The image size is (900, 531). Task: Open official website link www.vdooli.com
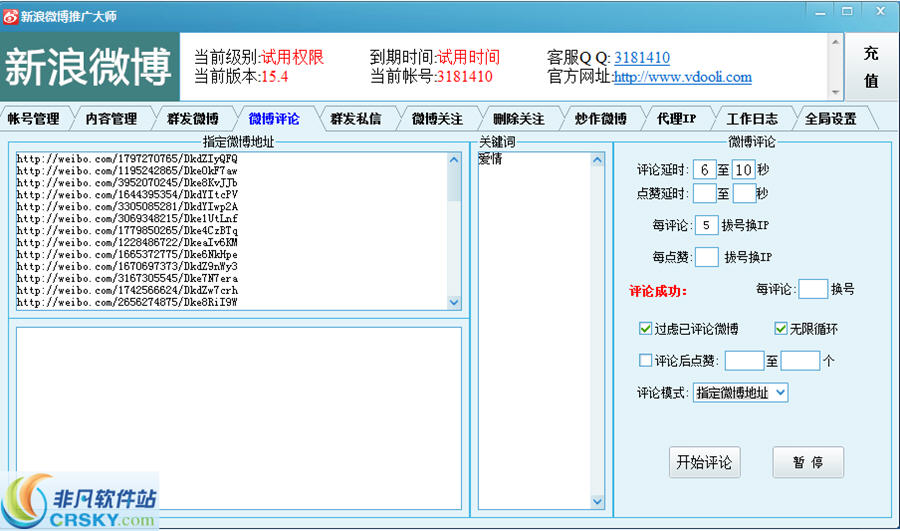pyautogui.click(x=682, y=77)
